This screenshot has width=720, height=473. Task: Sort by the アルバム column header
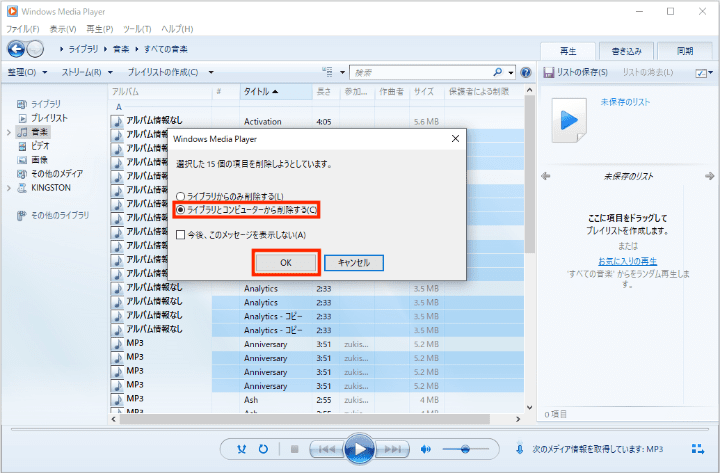point(161,92)
